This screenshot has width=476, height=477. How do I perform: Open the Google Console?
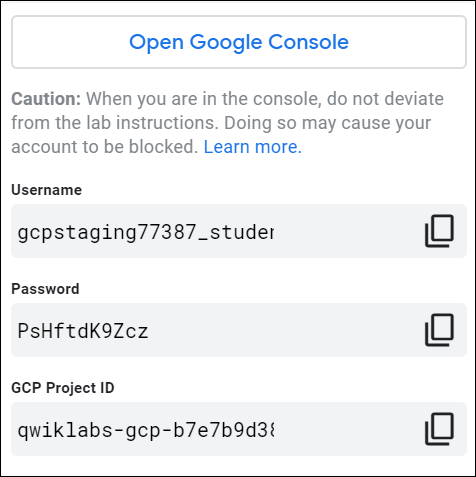[x=239, y=42]
